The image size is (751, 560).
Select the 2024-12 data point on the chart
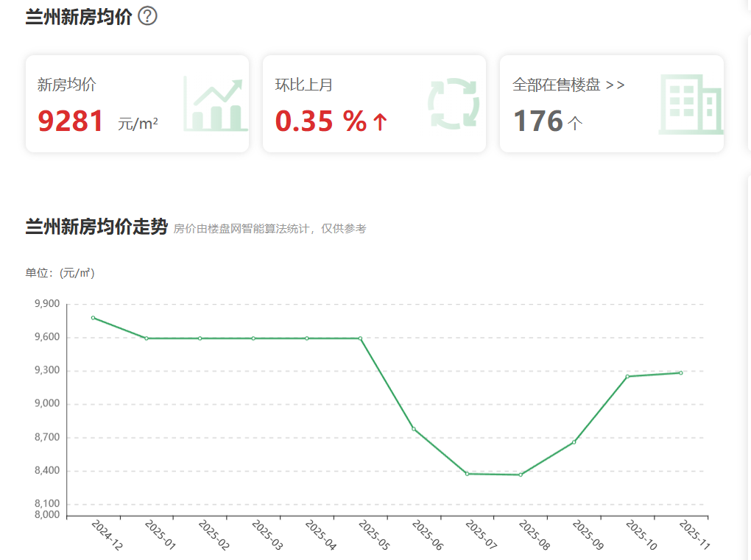tap(93, 318)
